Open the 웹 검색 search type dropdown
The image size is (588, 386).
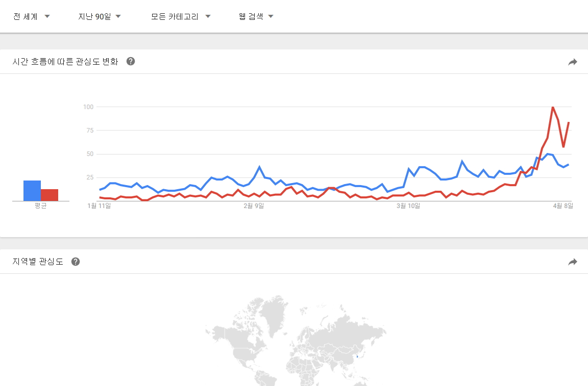pos(256,16)
